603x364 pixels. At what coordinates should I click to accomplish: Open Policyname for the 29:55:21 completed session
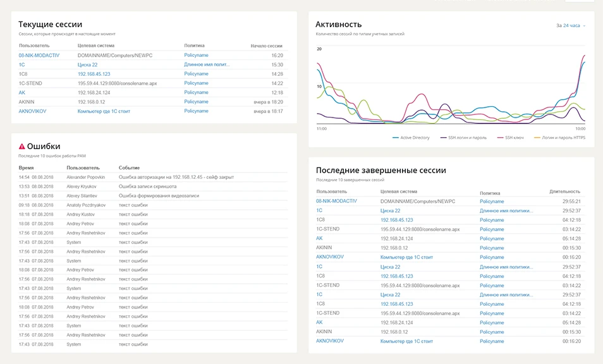(492, 202)
